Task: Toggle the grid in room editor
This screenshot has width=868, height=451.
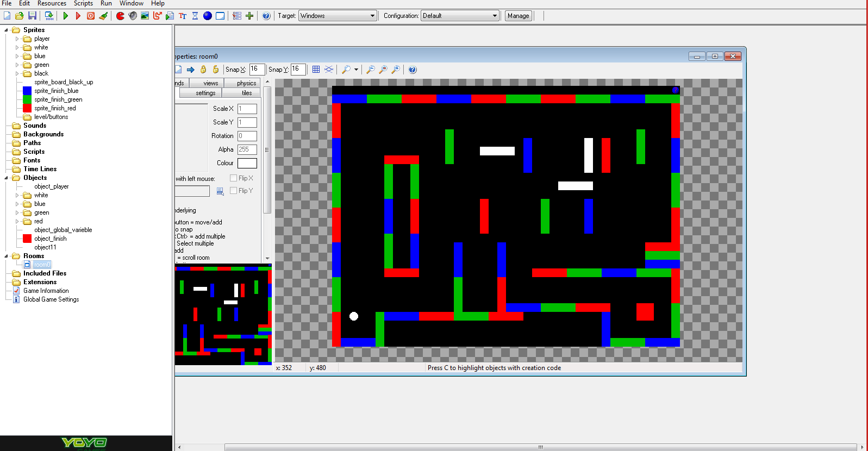Action: pyautogui.click(x=316, y=70)
